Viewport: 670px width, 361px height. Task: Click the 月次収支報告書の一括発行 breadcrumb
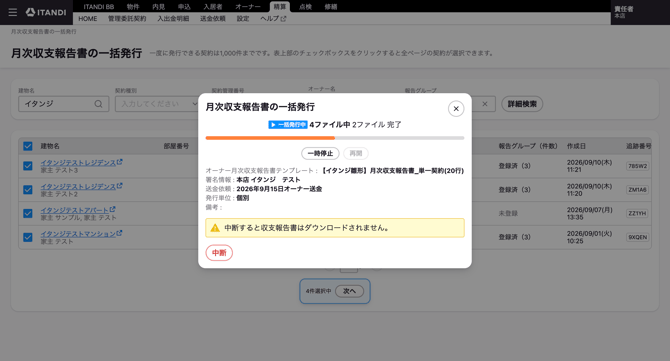[43, 32]
